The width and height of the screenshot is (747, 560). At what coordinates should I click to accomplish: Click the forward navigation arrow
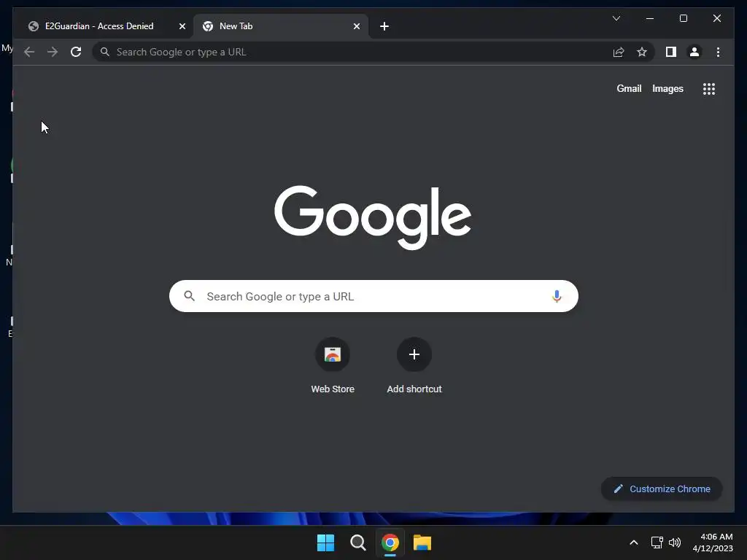pos(53,52)
